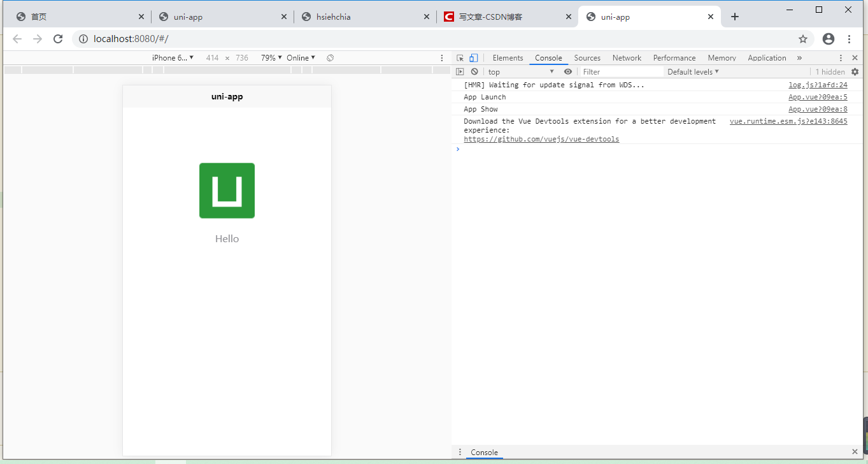Screen dimensions: 868x464
Task: Close the DevTools panel
Action: point(855,58)
